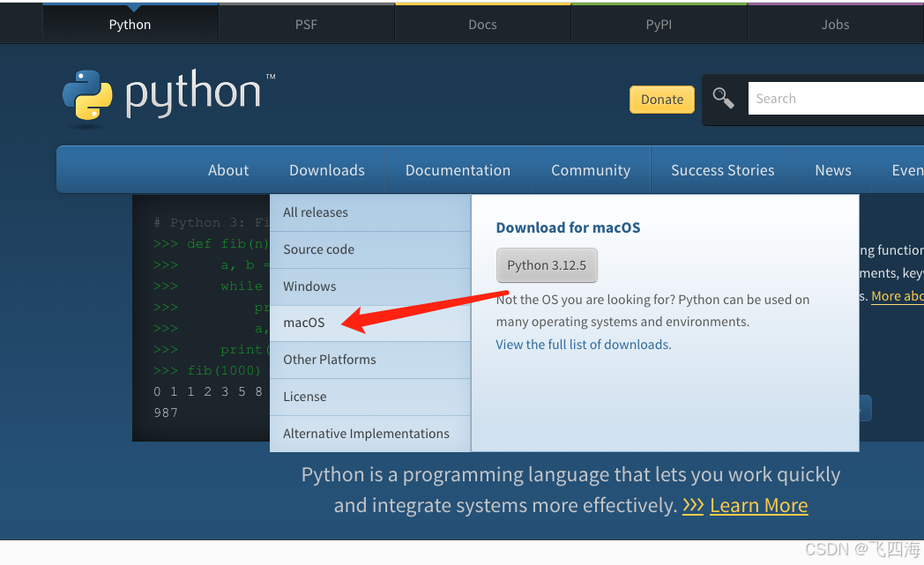924x565 pixels.
Task: Focus the Search input field
Action: (836, 99)
